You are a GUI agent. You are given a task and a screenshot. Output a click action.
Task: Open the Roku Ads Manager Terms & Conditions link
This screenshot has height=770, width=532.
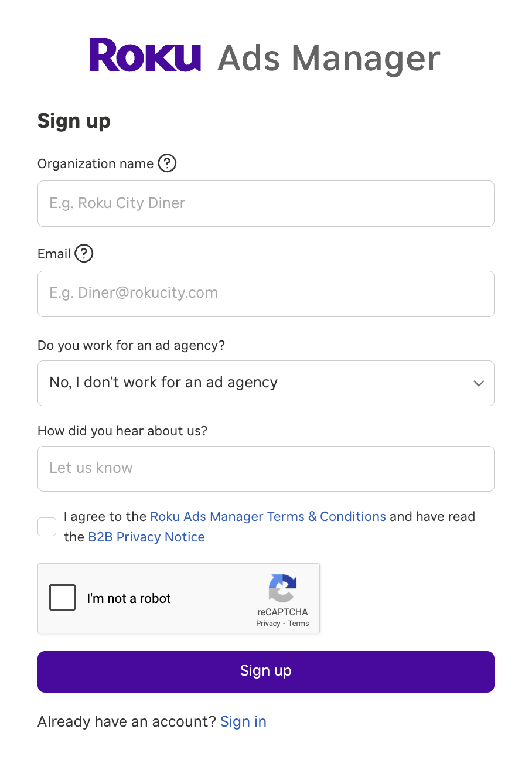click(x=268, y=516)
